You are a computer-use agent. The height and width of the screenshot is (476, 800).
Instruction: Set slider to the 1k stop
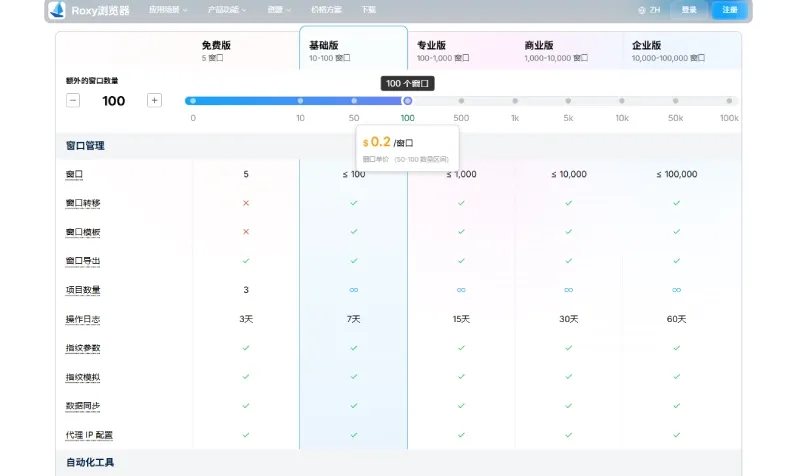pyautogui.click(x=515, y=101)
